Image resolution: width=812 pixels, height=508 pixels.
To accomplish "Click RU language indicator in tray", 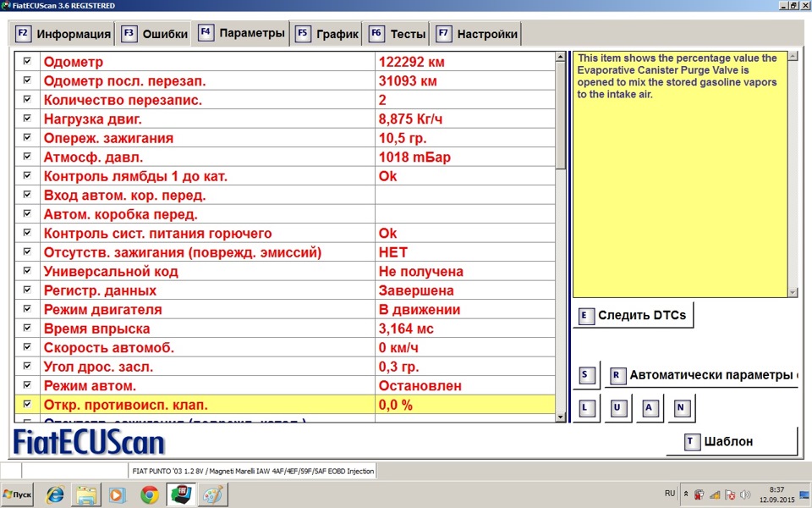I will coord(670,494).
